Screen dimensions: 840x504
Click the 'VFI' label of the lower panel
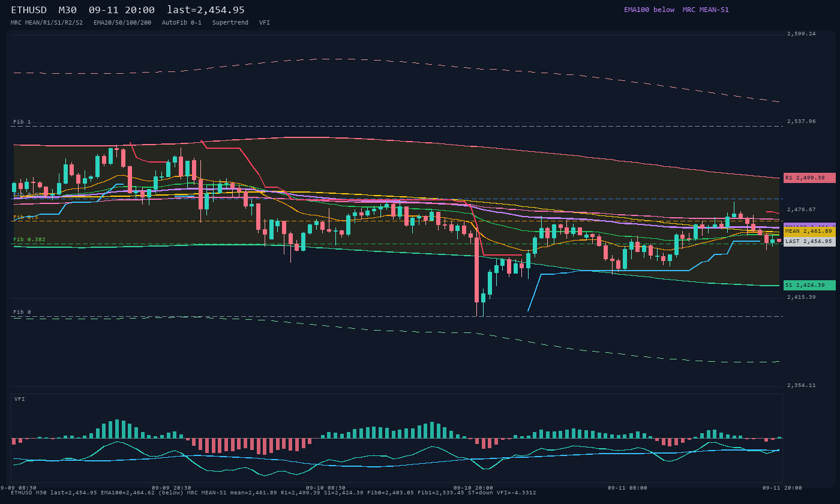coord(20,399)
